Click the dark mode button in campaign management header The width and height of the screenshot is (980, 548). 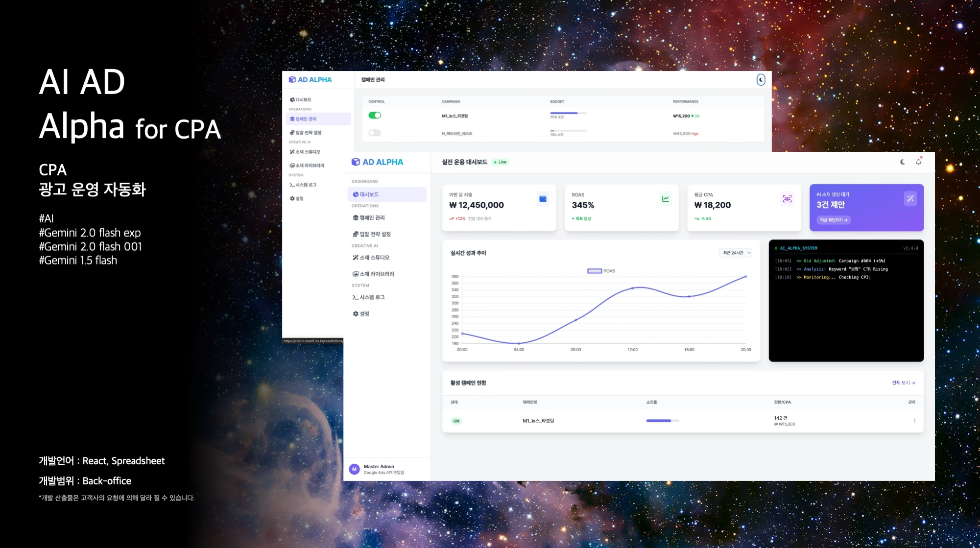761,80
